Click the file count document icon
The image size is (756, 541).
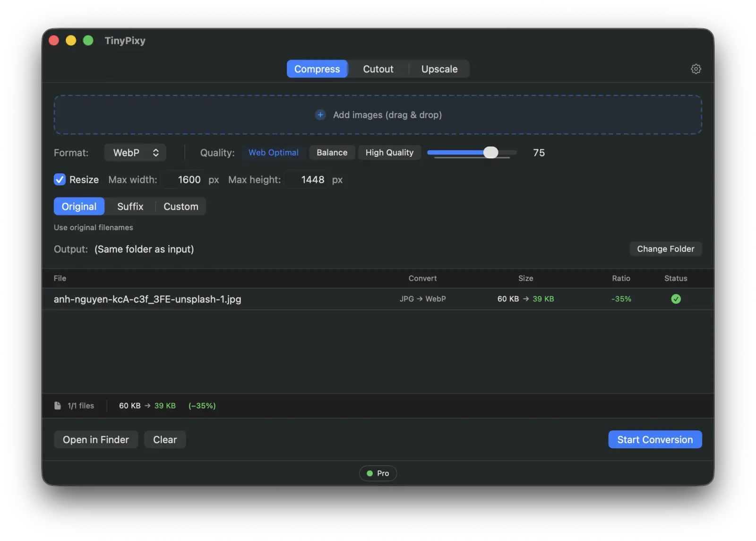point(58,405)
